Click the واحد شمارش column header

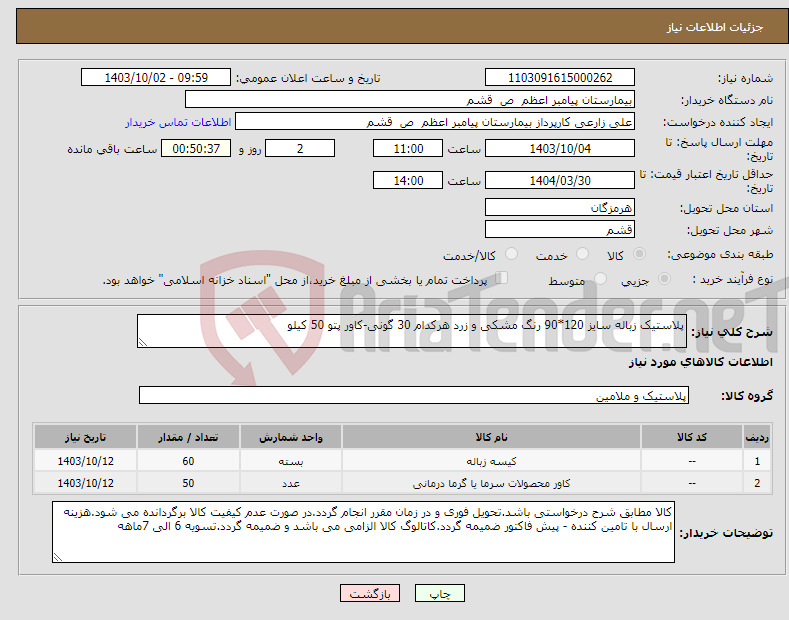291,437
